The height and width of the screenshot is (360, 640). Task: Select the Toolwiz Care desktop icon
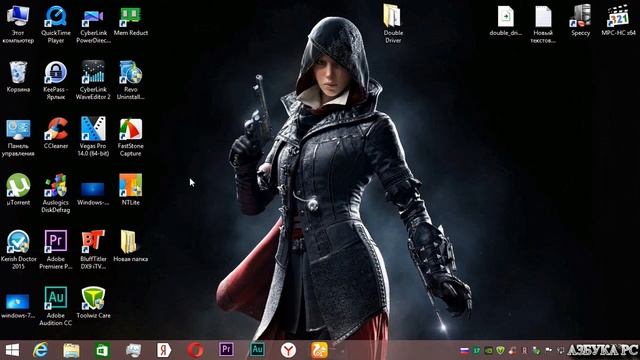[93, 302]
